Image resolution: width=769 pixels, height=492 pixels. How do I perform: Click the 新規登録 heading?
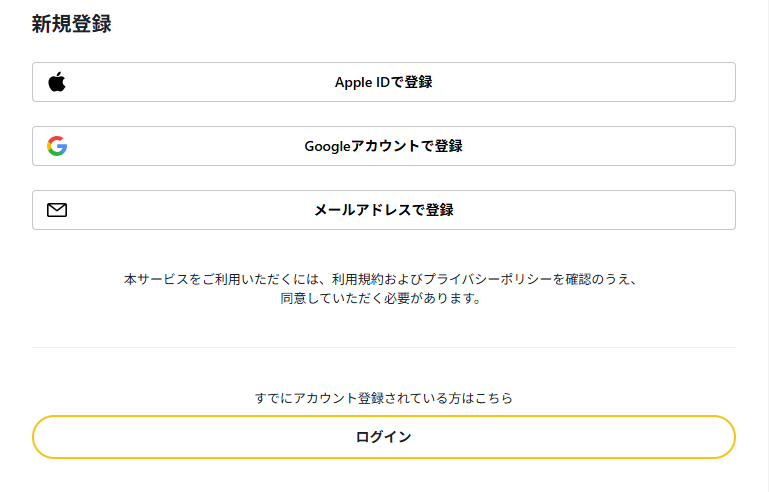point(71,25)
